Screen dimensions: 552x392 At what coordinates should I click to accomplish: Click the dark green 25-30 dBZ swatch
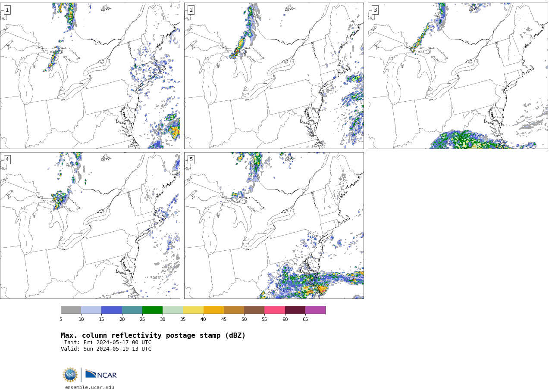152,310
